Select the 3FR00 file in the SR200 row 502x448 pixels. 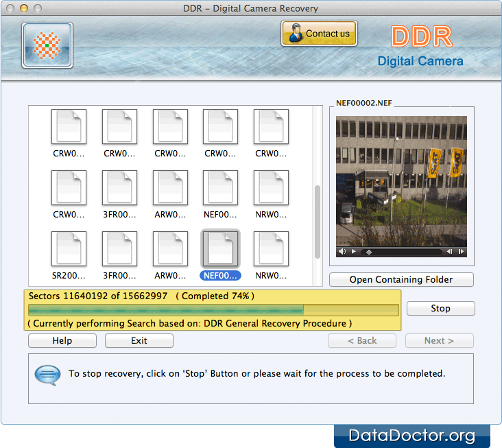click(119, 249)
